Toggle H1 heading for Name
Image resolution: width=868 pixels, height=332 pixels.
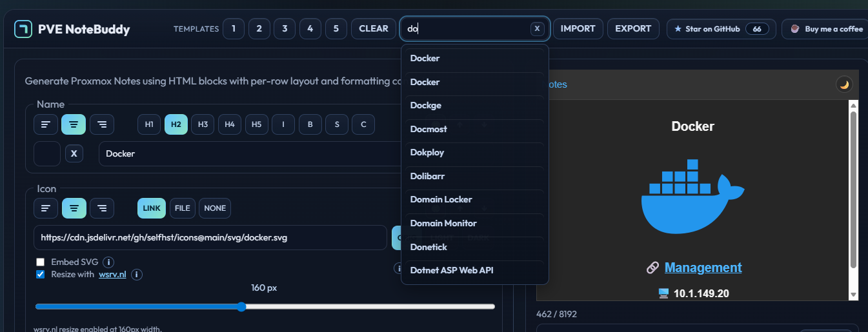pos(149,124)
